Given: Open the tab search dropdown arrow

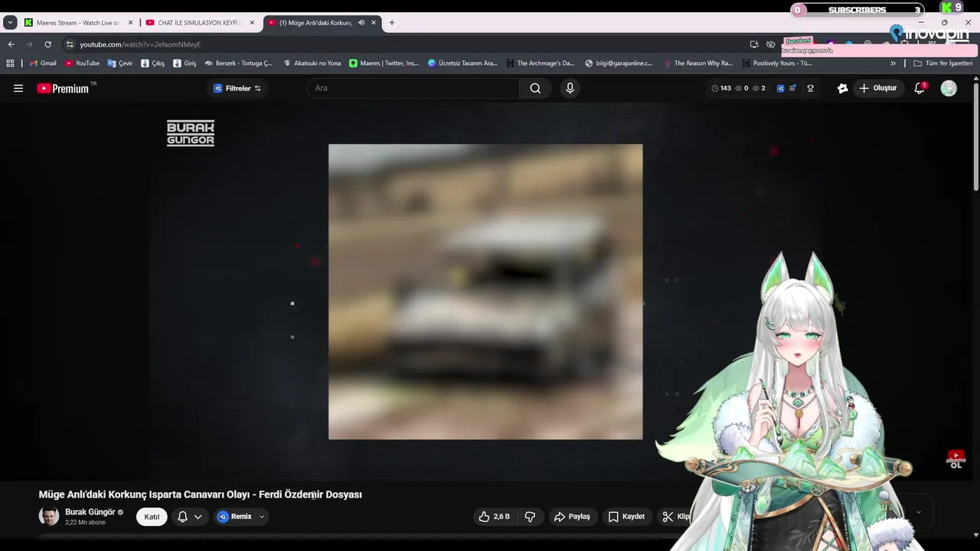Looking at the screenshot, I should coord(10,22).
